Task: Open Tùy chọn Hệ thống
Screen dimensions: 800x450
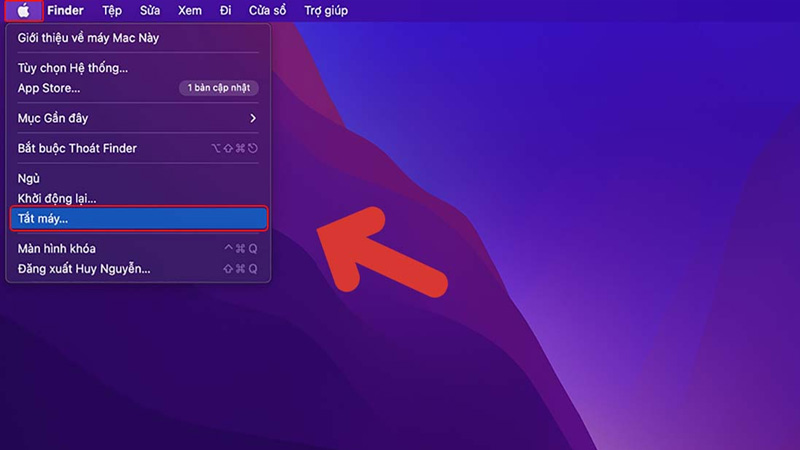Action: coord(138,68)
